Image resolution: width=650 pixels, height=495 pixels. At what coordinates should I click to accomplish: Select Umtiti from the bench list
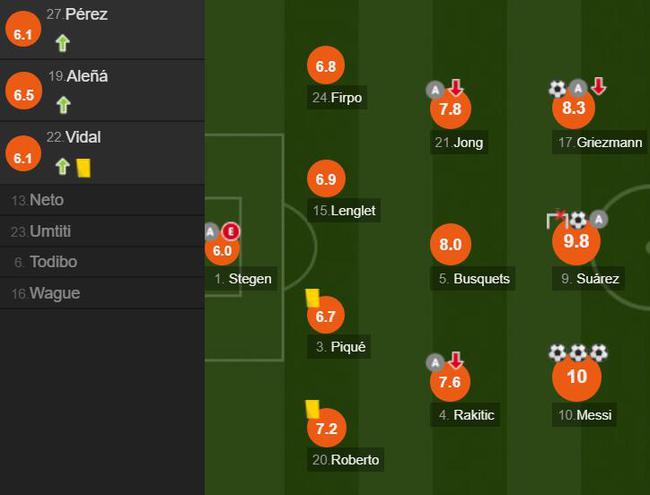102,231
